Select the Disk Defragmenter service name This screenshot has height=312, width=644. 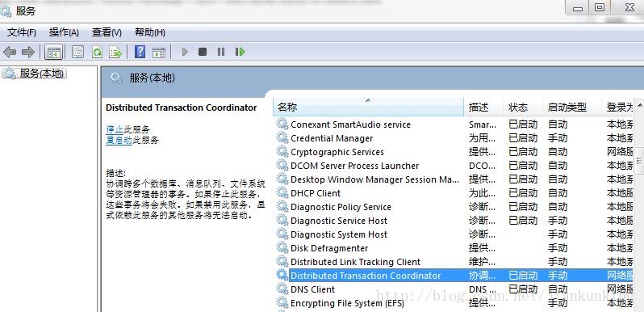tap(329, 248)
